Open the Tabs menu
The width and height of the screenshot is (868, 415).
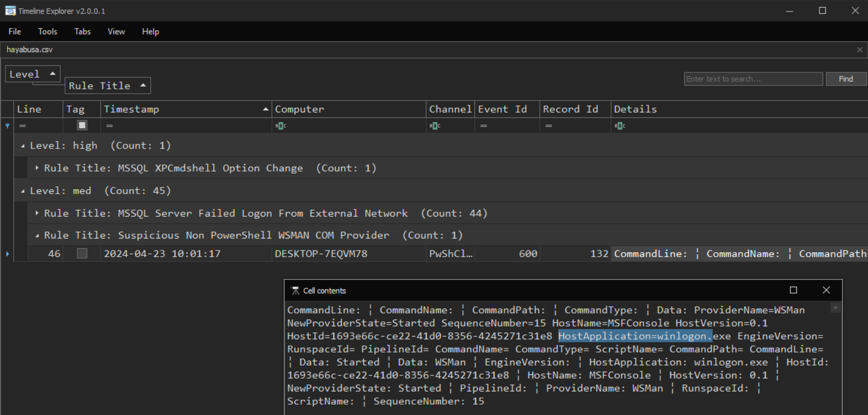83,32
